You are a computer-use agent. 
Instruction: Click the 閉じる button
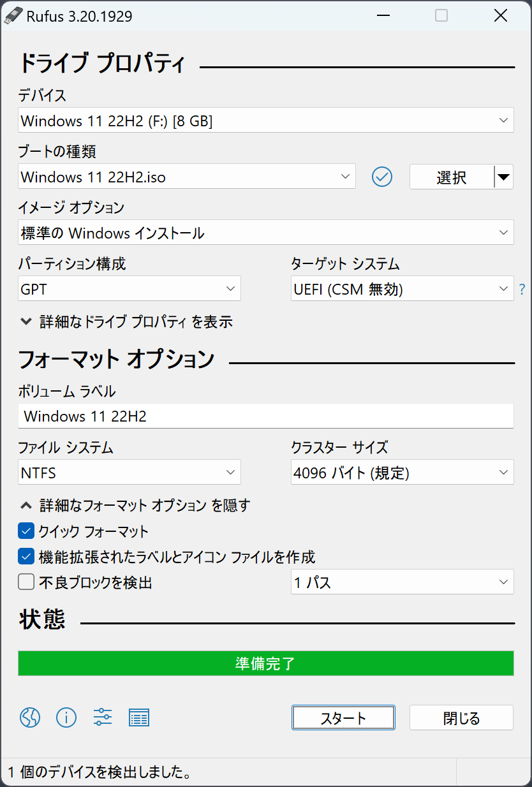pos(461,717)
